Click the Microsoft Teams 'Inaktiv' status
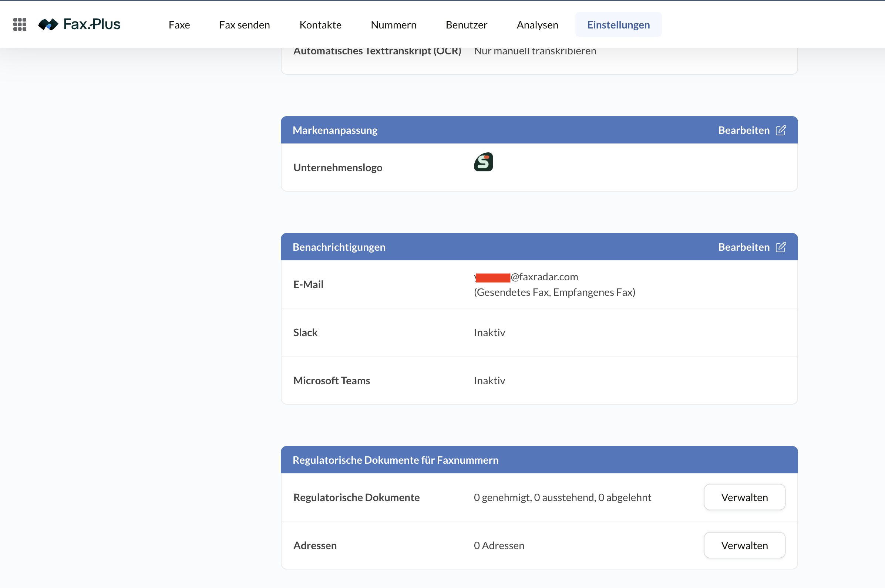The image size is (885, 588). [x=489, y=381]
